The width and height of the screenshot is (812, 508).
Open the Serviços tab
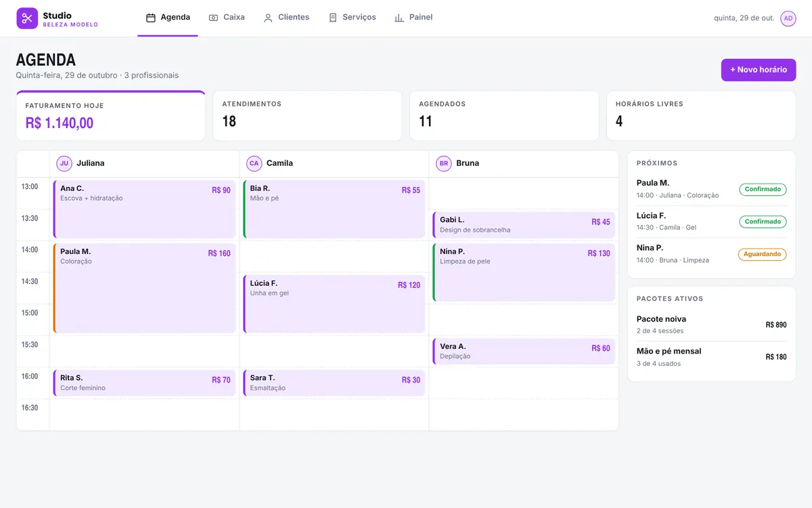[x=352, y=18]
